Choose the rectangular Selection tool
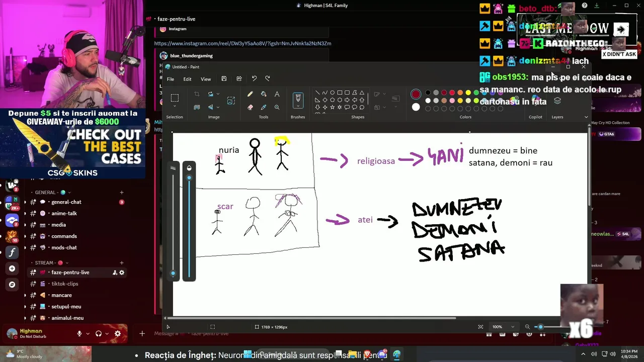Image resolution: width=644 pixels, height=362 pixels. point(175,98)
